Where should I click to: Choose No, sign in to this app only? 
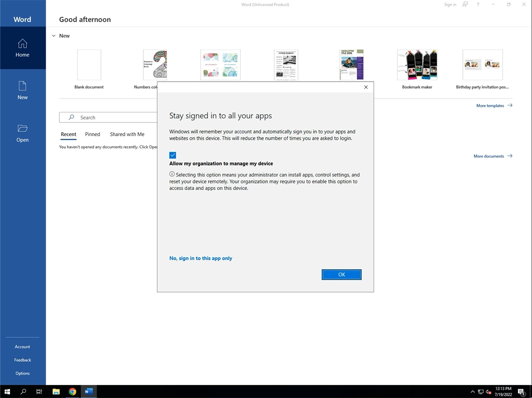point(201,258)
